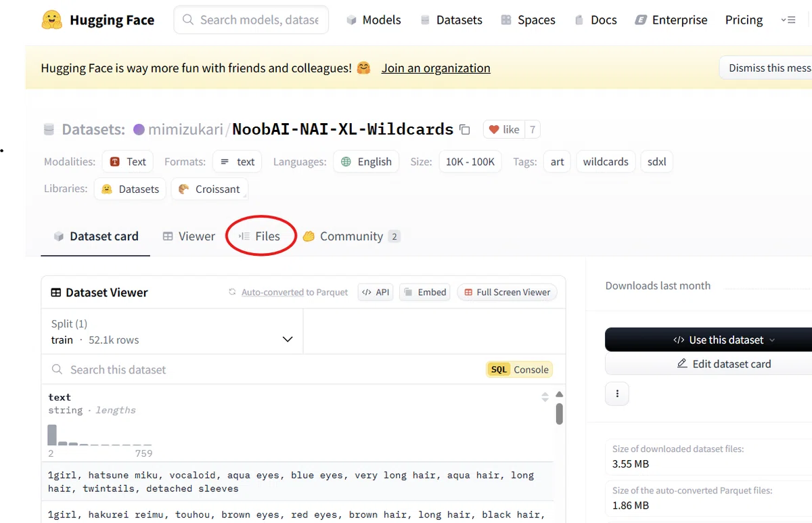Viewport: 812px width, 523px height.
Task: Go to Pricing page
Action: tap(744, 20)
